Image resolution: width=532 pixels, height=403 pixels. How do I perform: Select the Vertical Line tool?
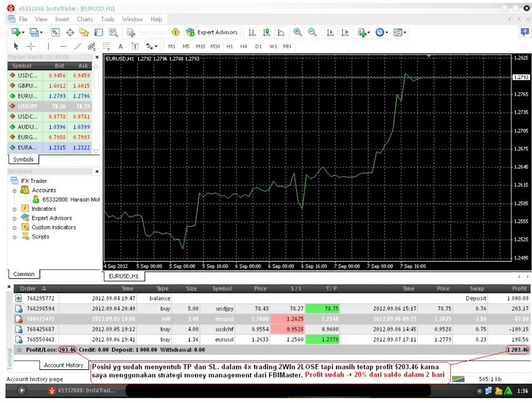coord(48,46)
